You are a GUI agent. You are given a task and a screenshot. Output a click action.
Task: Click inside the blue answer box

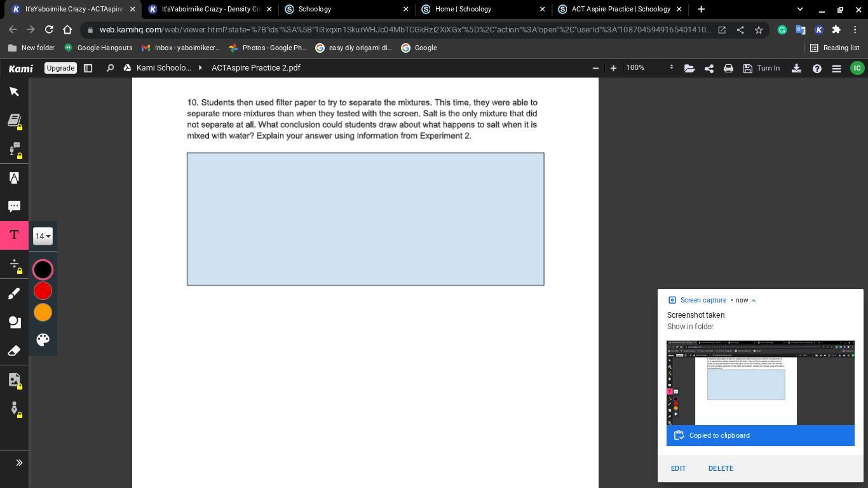[365, 219]
